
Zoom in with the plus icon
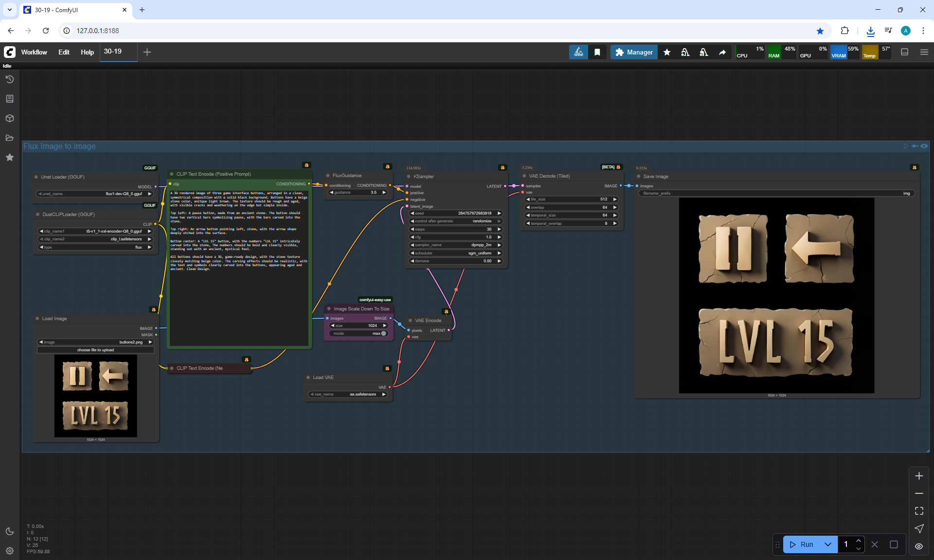(919, 476)
